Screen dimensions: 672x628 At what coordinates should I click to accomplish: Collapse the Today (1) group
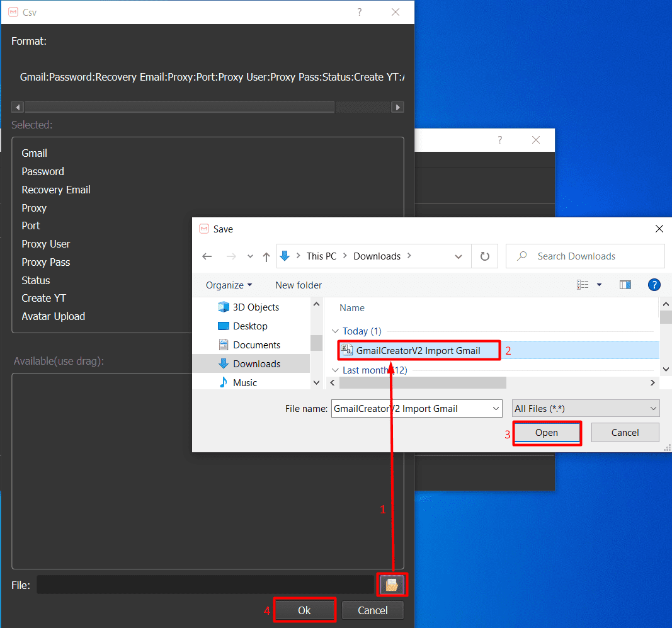335,331
